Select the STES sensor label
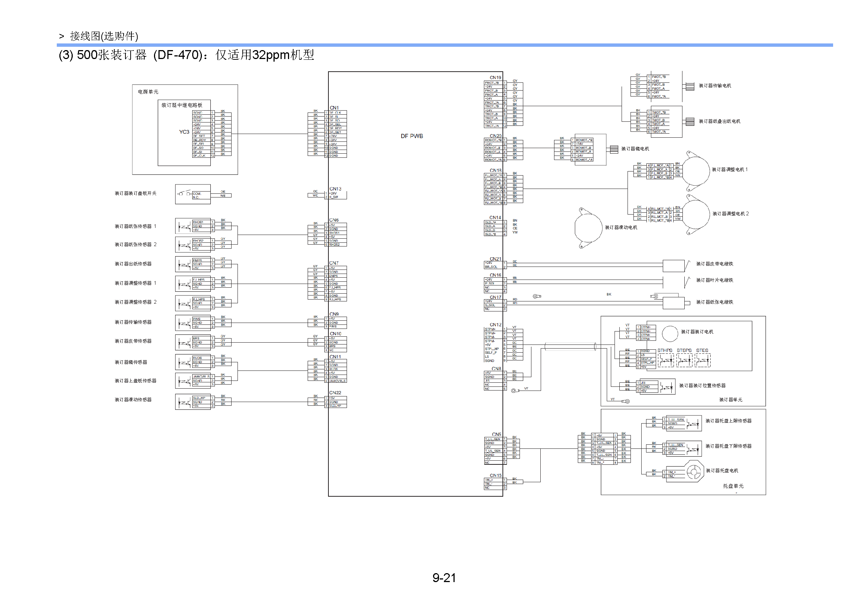The width and height of the screenshot is (868, 614). click(702, 350)
